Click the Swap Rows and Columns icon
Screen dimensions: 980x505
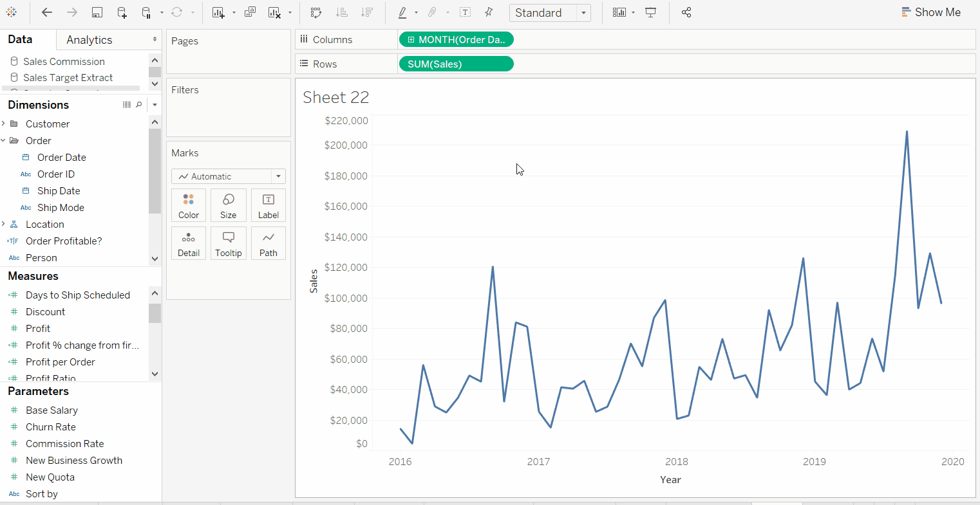(x=316, y=12)
